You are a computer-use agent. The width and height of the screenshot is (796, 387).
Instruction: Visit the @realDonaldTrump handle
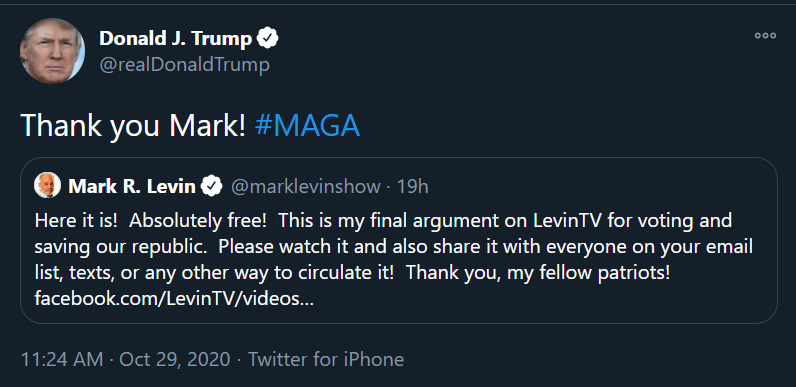coord(184,65)
